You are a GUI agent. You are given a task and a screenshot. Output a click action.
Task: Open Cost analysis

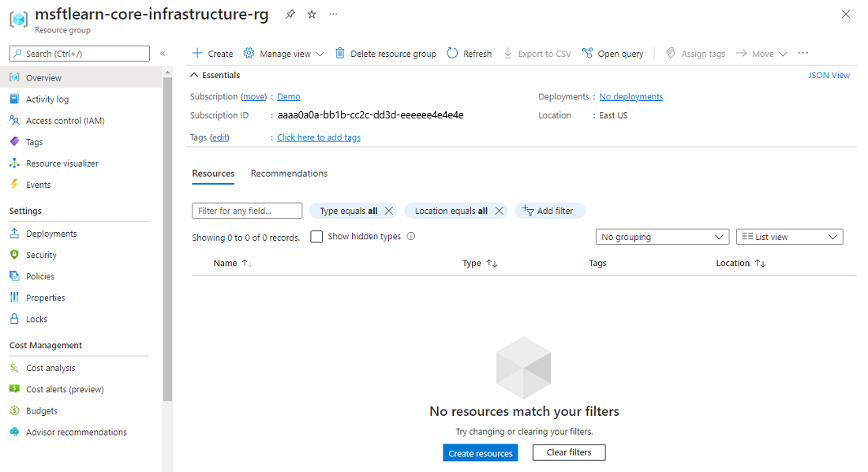click(x=51, y=368)
